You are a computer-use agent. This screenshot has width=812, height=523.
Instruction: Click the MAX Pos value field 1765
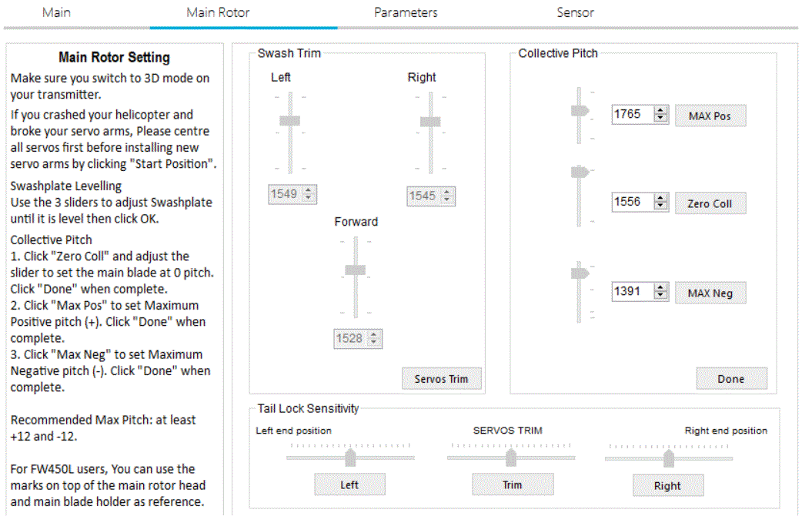631,114
